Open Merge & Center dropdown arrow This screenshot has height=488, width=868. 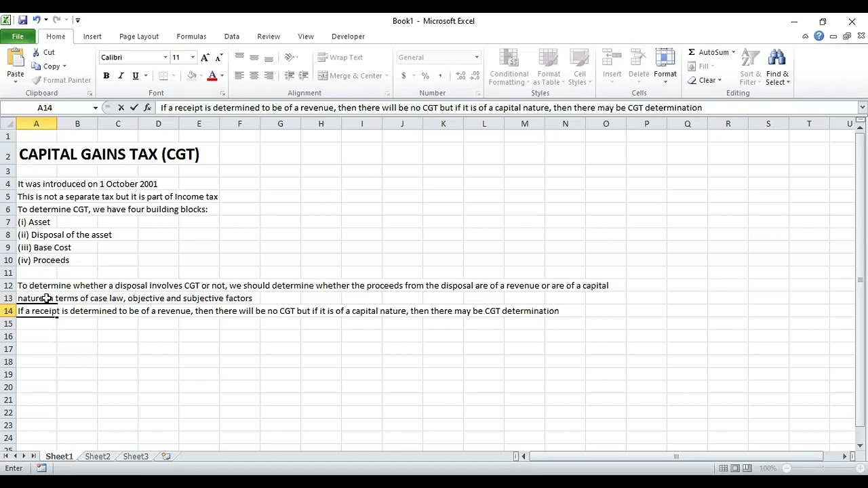coord(387,76)
